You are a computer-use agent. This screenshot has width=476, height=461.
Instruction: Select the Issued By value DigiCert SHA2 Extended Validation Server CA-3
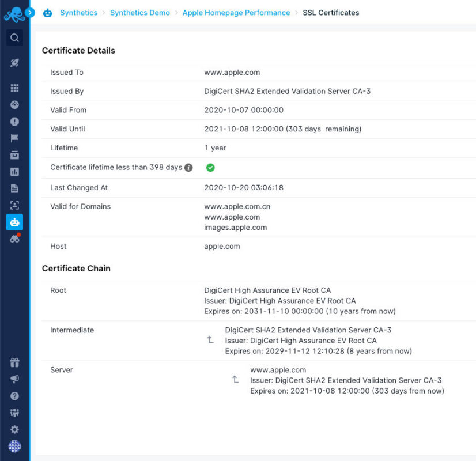tap(287, 92)
